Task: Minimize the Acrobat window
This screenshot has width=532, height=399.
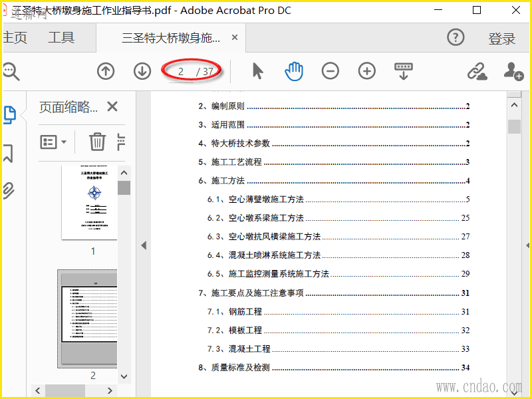Action: (438, 10)
